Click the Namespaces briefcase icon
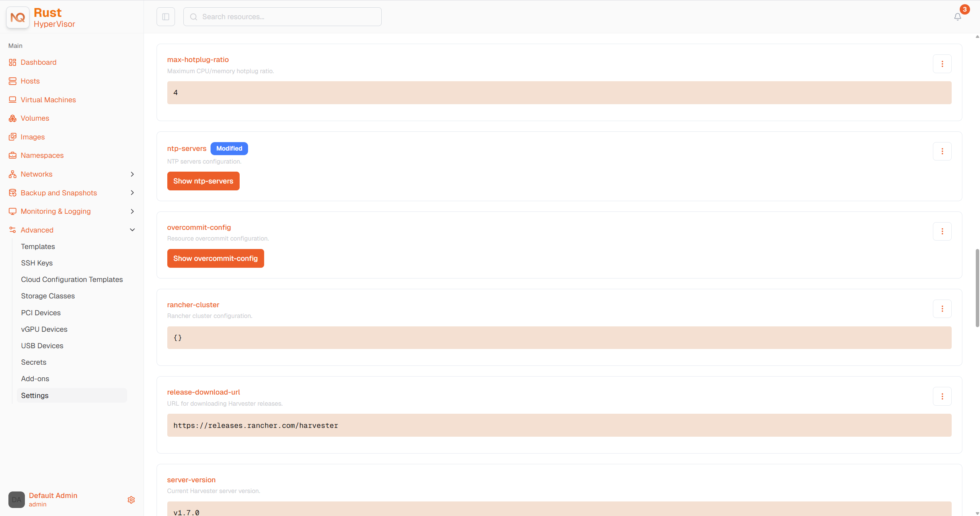 click(x=13, y=156)
